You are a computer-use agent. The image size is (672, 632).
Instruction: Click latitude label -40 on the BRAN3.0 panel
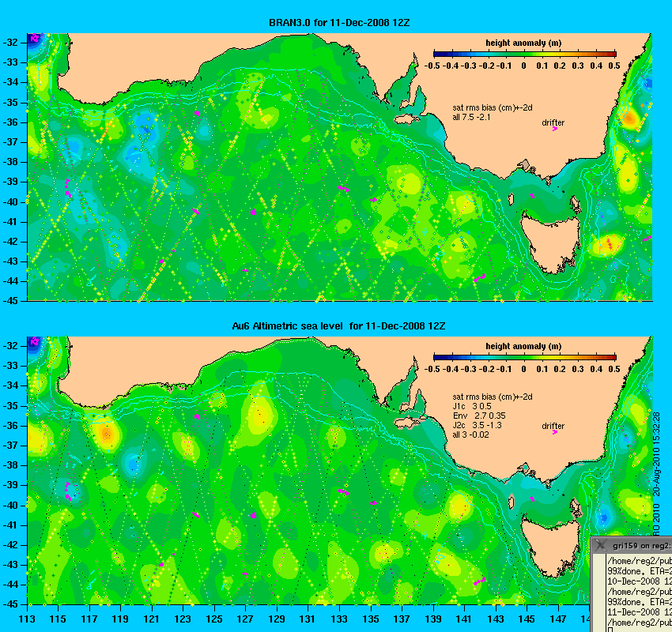(11, 202)
